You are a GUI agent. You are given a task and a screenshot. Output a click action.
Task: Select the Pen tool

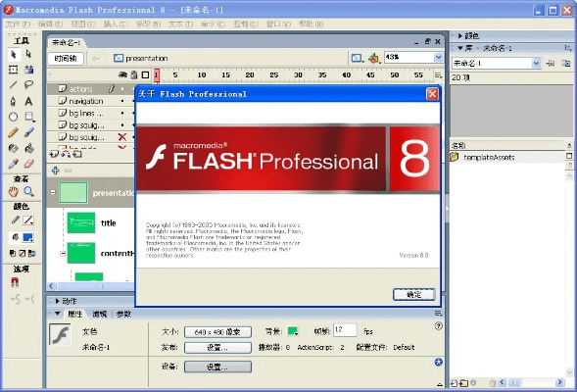click(x=14, y=101)
